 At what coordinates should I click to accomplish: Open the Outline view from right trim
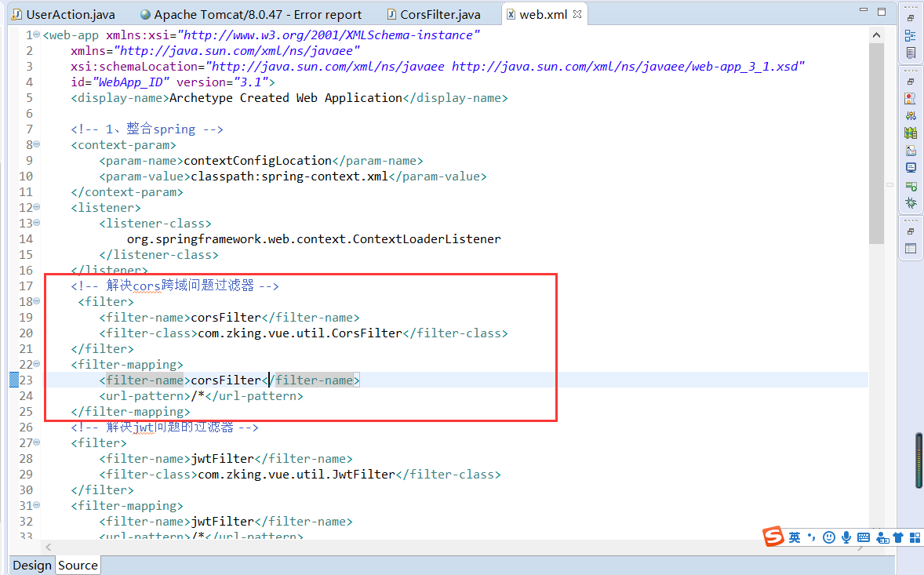point(911,36)
